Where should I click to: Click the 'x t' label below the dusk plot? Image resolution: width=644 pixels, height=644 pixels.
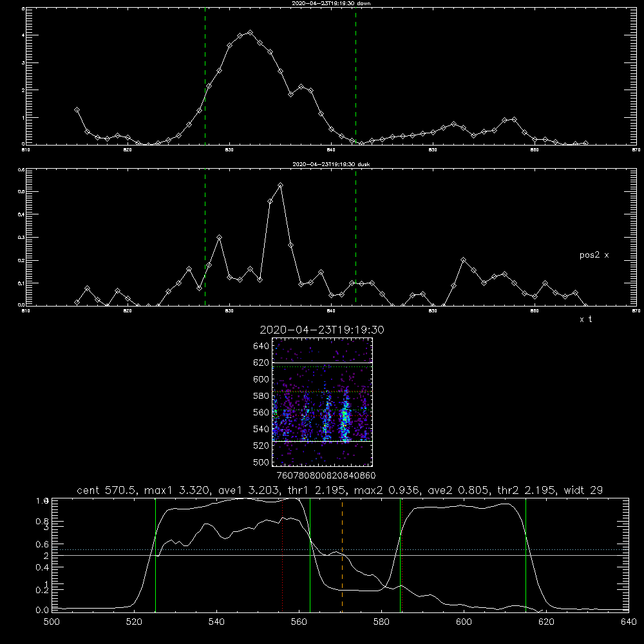pos(585,319)
